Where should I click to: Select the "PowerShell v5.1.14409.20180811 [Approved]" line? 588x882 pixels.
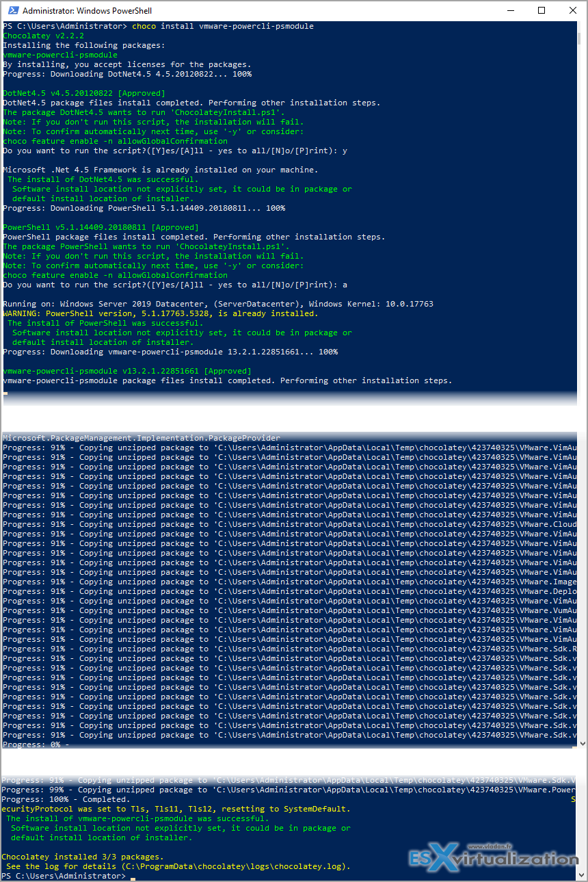coord(101,227)
